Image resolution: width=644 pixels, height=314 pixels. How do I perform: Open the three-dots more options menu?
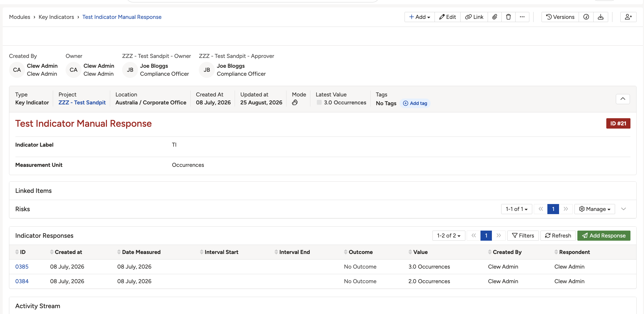(x=522, y=17)
